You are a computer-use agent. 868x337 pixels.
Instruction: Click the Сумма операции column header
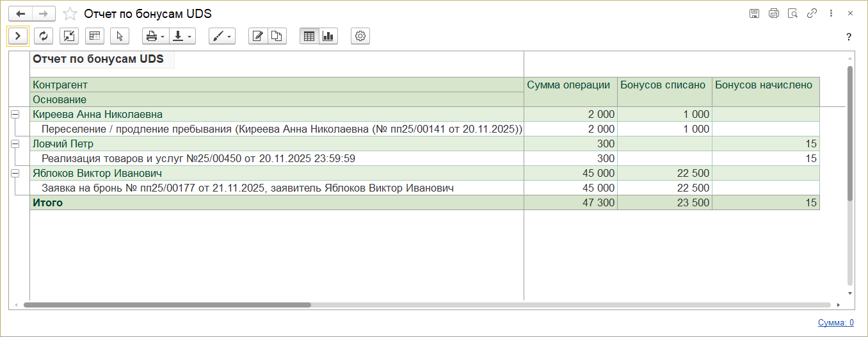(x=571, y=92)
